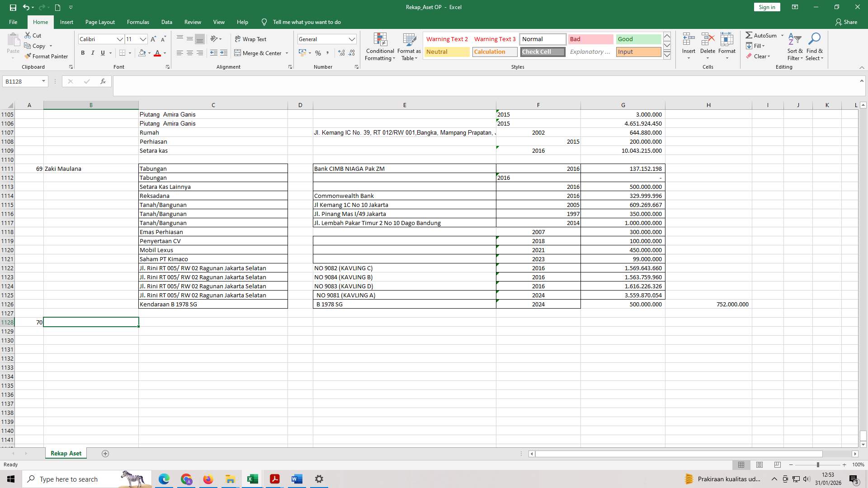Screen dimensions: 868x488
Task: Click the Increase Decimal icon
Action: tap(341, 53)
